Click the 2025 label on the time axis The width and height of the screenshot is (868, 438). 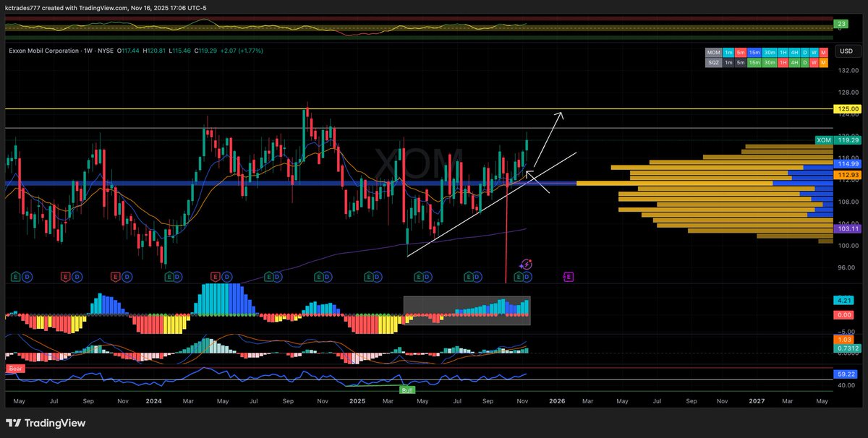[357, 400]
